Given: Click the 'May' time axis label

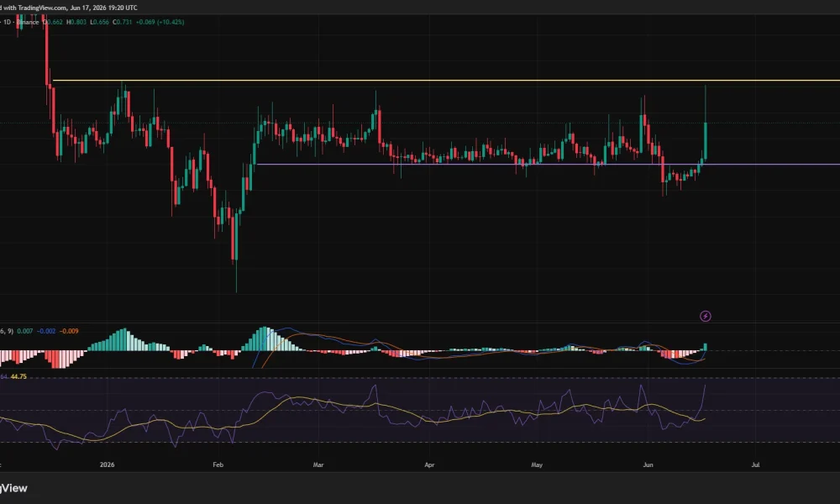Looking at the screenshot, I should 537,465.
